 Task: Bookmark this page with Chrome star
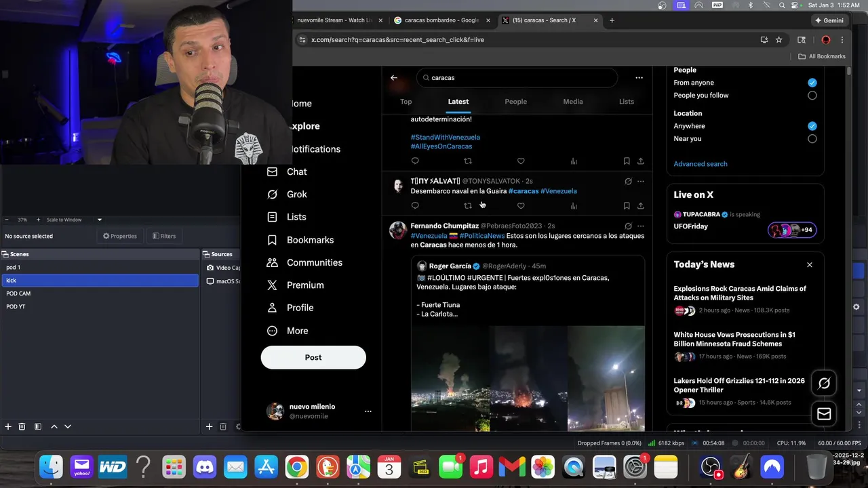(x=779, y=40)
